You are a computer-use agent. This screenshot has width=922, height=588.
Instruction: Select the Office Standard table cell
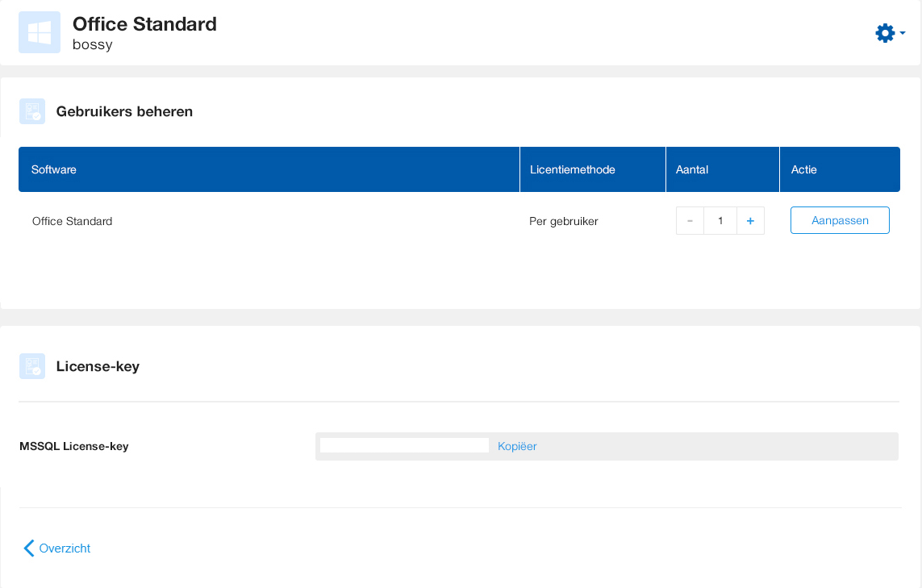point(73,221)
